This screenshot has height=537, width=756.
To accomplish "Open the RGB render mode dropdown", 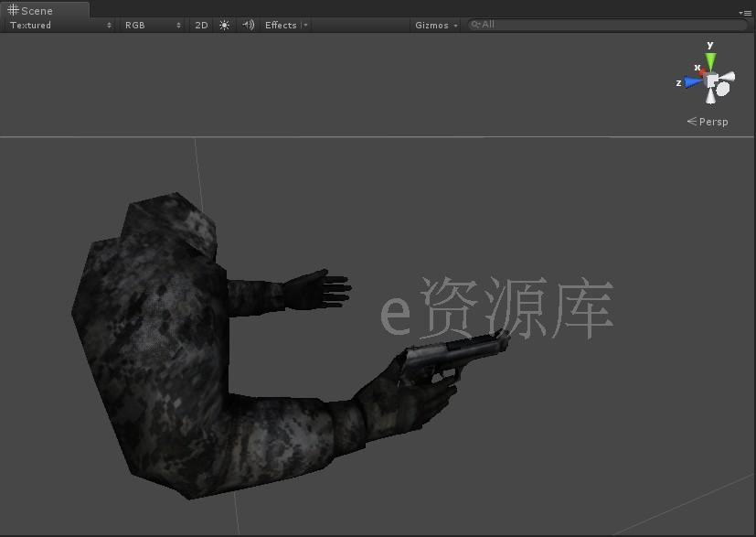I will [153, 25].
